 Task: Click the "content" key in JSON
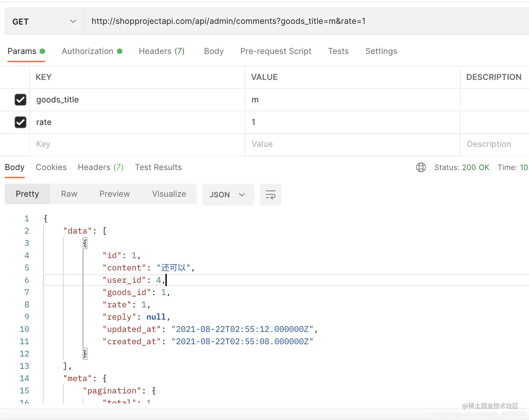(124, 268)
